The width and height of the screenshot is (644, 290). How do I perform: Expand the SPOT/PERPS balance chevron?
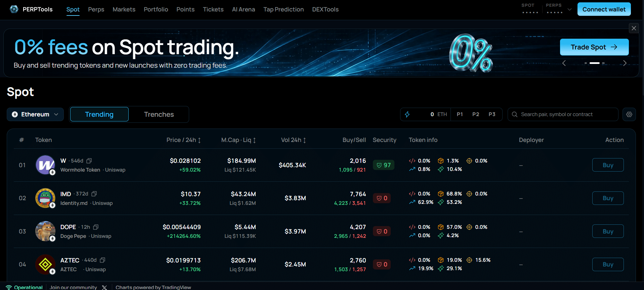[x=569, y=9]
